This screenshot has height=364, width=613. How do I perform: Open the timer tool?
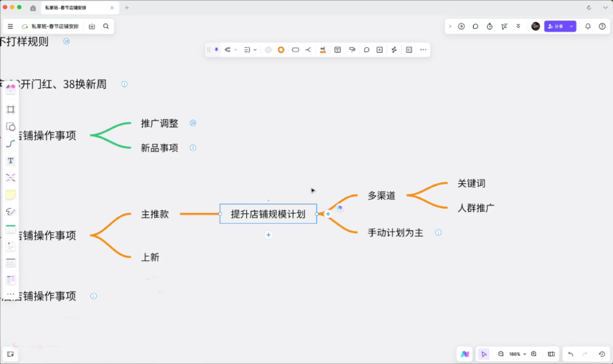pyautogui.click(x=490, y=27)
